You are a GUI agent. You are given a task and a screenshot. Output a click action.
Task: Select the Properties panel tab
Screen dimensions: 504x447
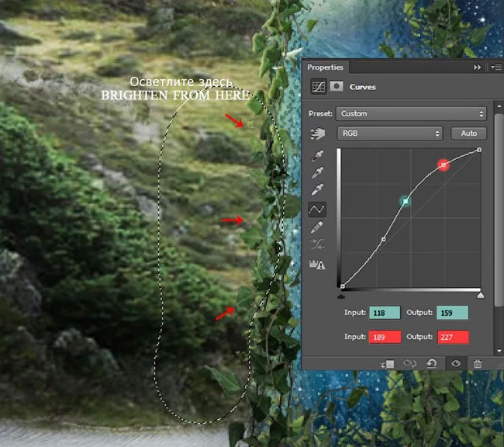326,68
